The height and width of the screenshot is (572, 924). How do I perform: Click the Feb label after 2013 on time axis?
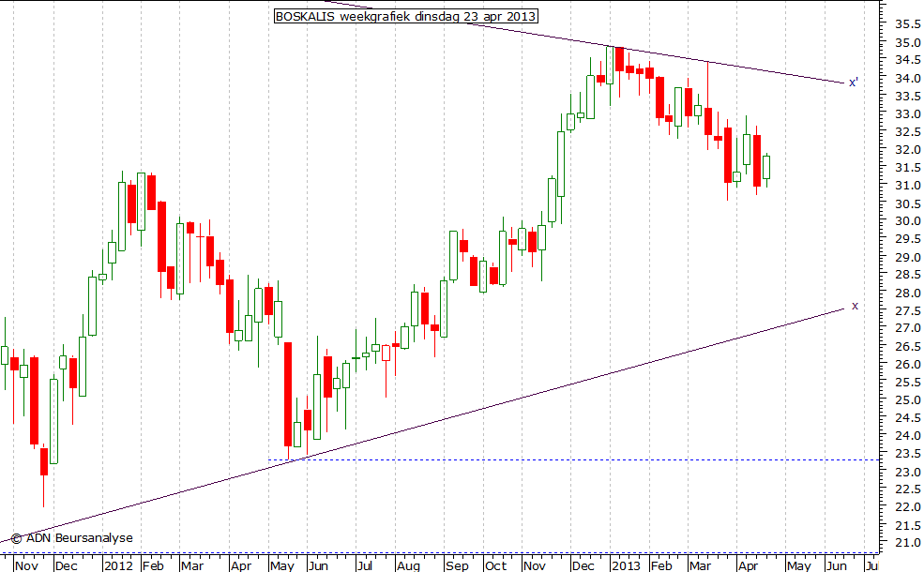tap(661, 565)
